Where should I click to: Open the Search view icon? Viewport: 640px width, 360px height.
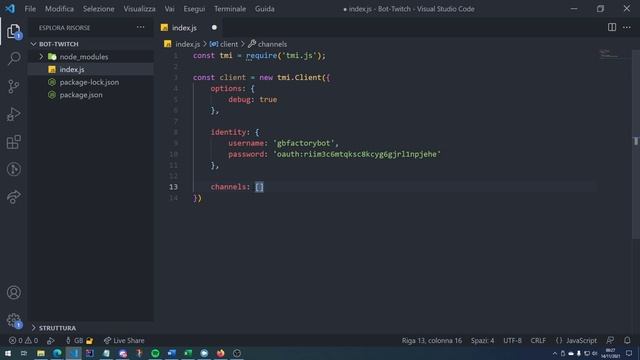coord(14,58)
